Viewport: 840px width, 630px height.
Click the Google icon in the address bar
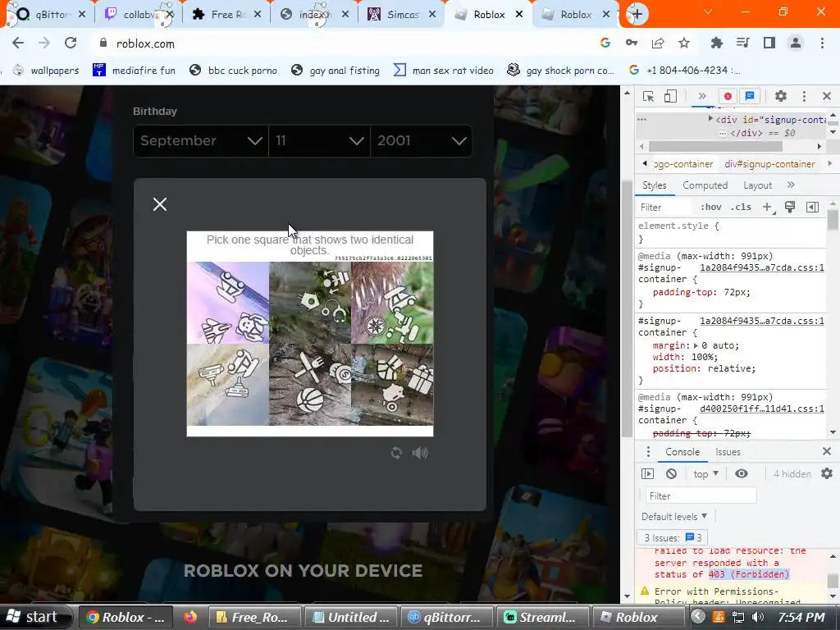coord(605,43)
